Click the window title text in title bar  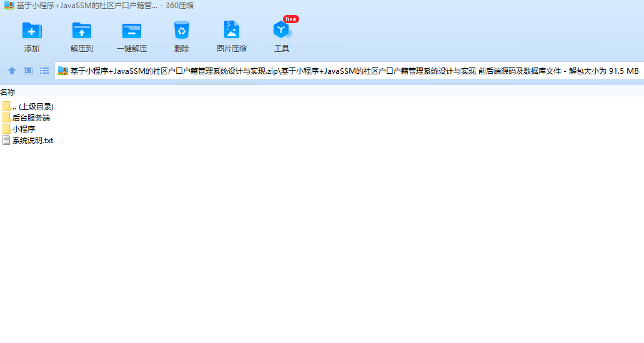105,6
